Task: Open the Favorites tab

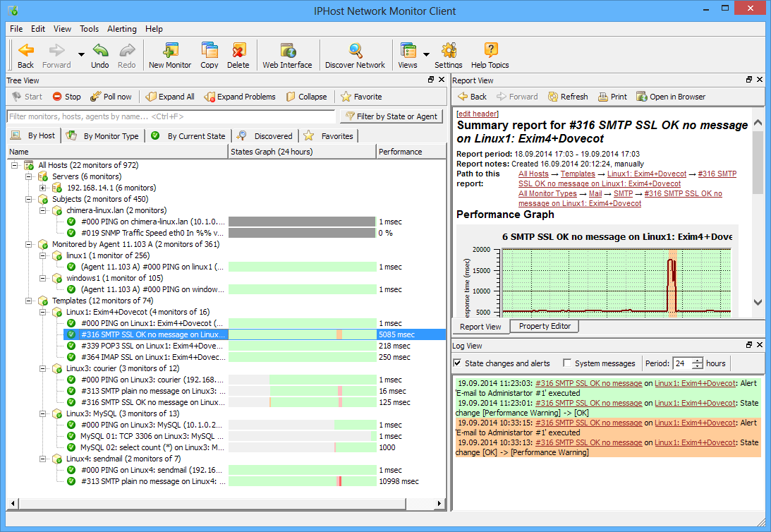Action: pyautogui.click(x=329, y=136)
